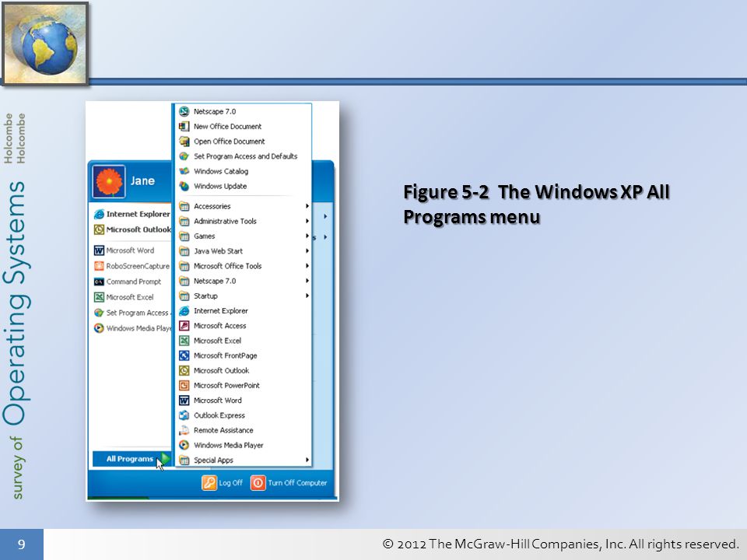Click the Accessories folder icon
Image resolution: width=747 pixels, height=560 pixels.
(184, 206)
